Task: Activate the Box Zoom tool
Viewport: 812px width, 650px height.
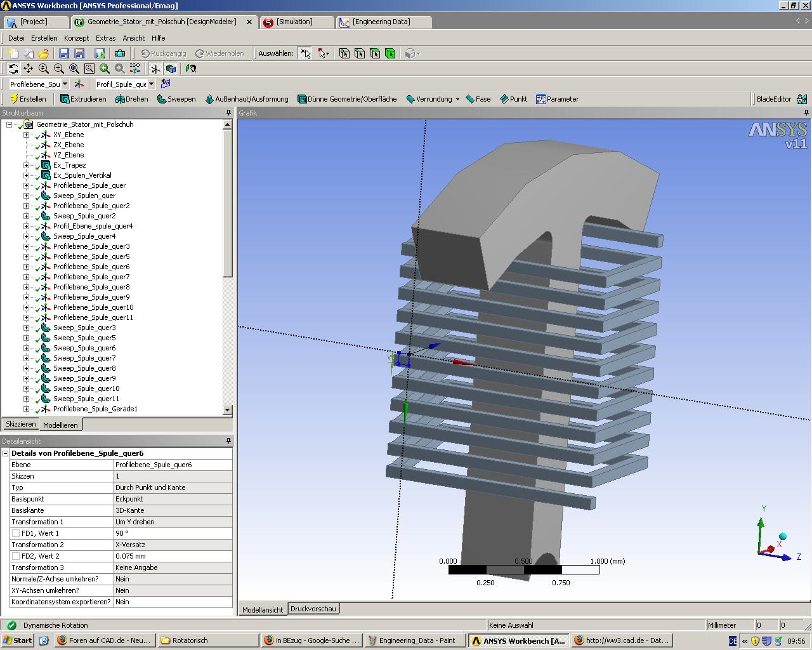Action: click(59, 69)
